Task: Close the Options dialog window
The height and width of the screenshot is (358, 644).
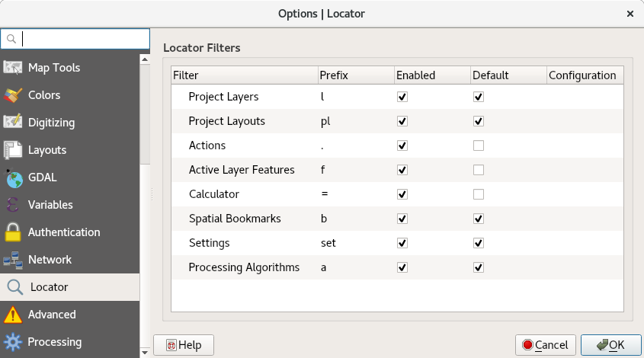Action: click(x=630, y=14)
